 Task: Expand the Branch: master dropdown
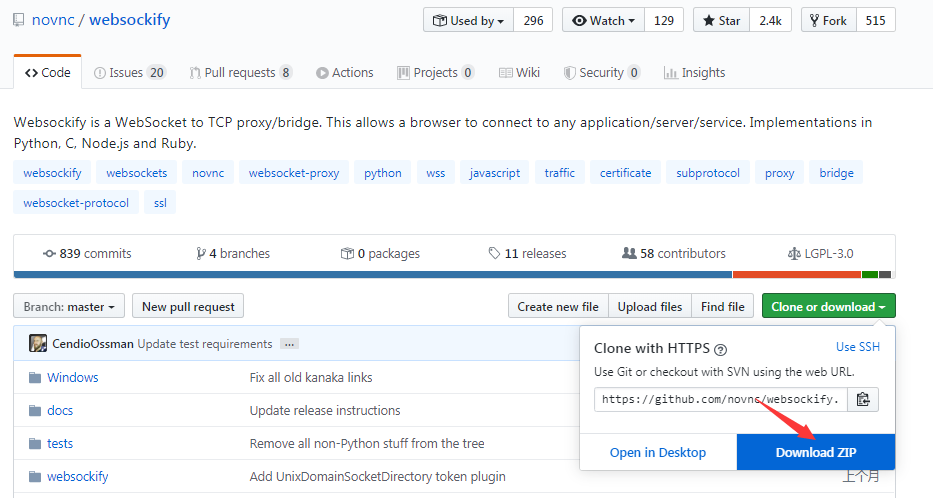[x=69, y=306]
